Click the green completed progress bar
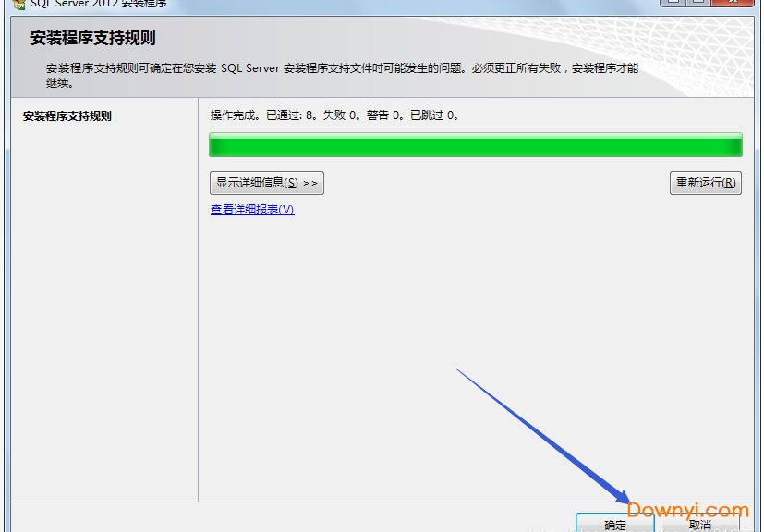This screenshot has height=532, width=764. [475, 146]
